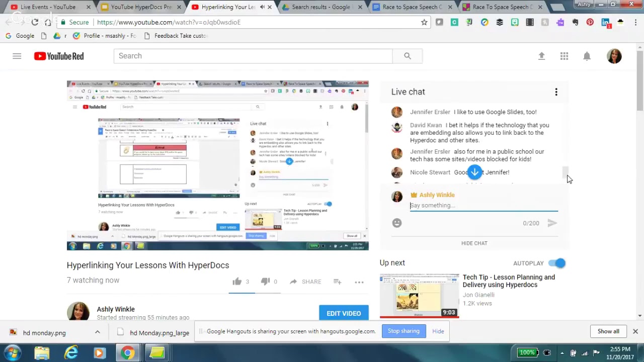This screenshot has width=644, height=362.
Task: Open the notifications bell
Action: 587,56
